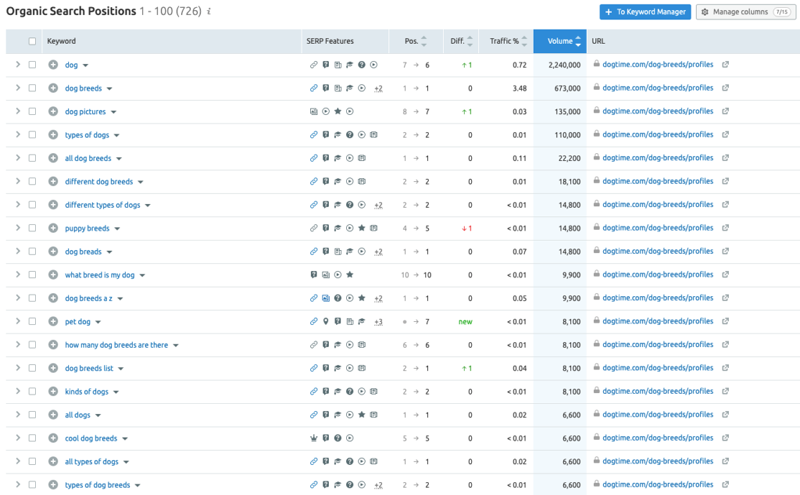Open dropdown arrow beside 'what breed is my dog'

pyautogui.click(x=142, y=276)
